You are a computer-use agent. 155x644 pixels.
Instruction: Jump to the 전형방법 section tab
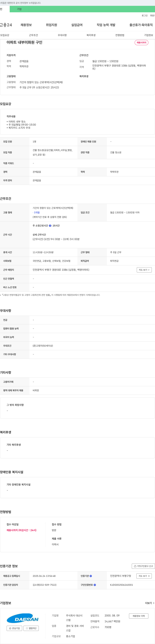coord(120,35)
